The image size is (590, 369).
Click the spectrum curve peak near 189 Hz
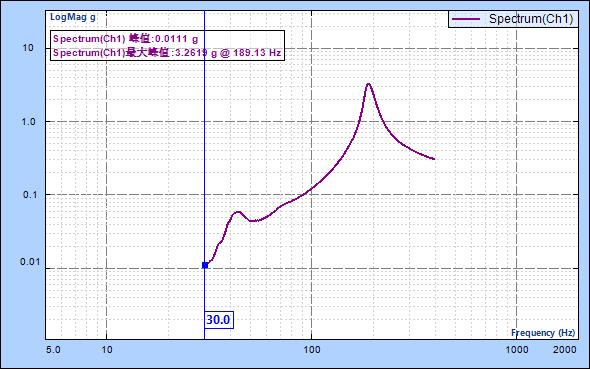(x=368, y=84)
